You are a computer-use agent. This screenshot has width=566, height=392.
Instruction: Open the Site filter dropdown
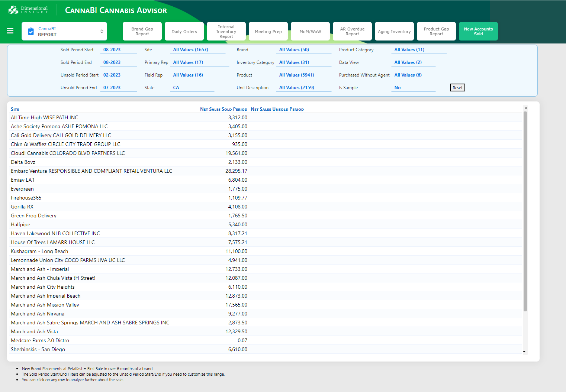click(x=198, y=50)
